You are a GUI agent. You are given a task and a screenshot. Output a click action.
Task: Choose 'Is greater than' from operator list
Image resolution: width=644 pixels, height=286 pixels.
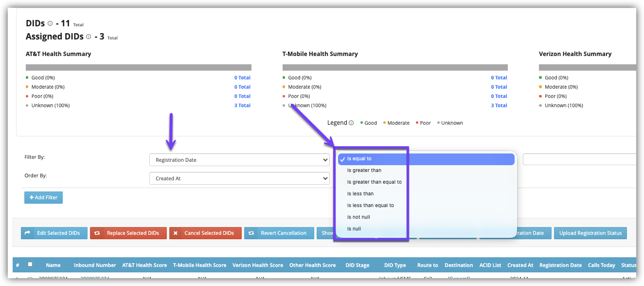pyautogui.click(x=364, y=171)
